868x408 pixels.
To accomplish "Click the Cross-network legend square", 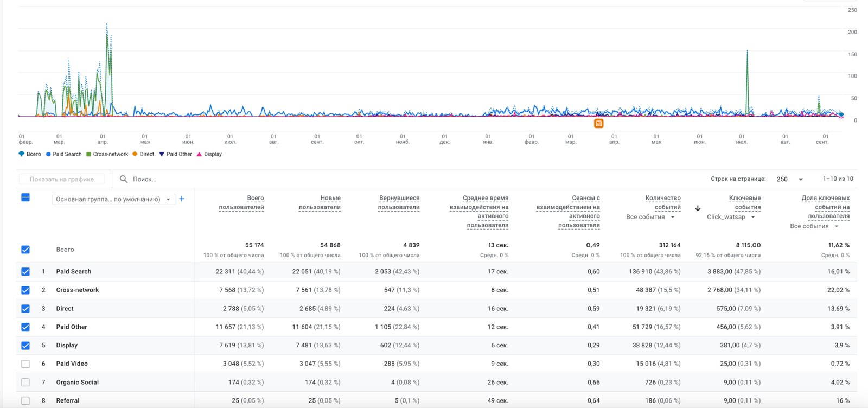I will click(x=88, y=154).
